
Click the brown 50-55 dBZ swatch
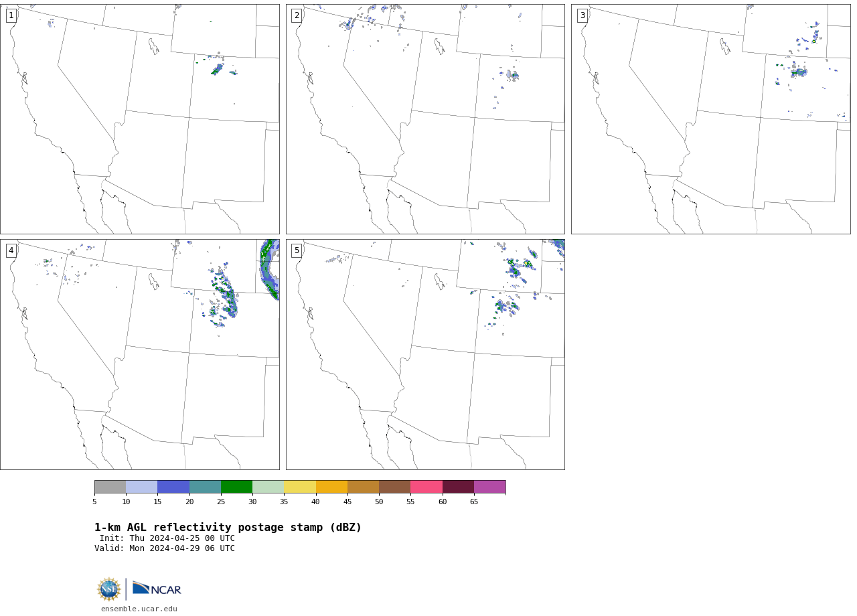pos(394,487)
